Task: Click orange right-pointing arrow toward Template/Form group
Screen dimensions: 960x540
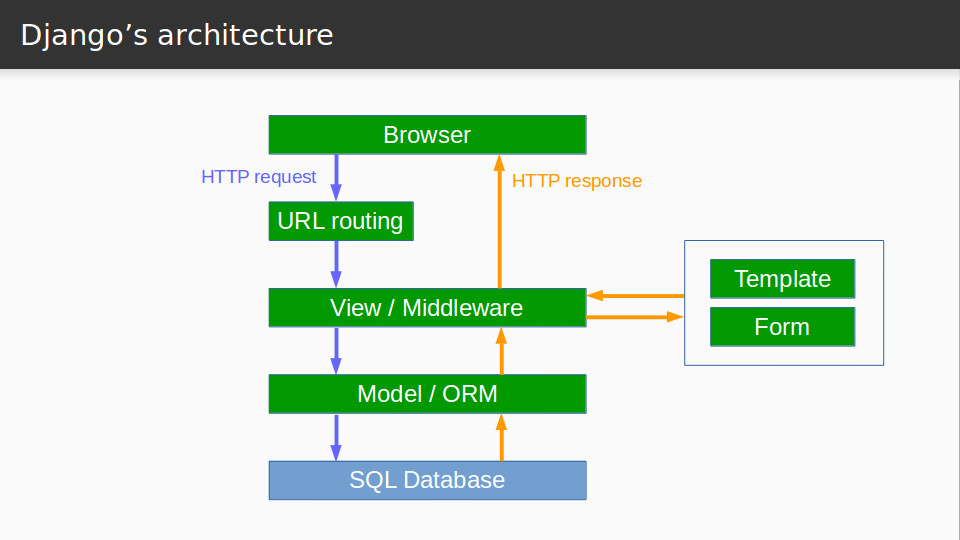Action: (634, 317)
